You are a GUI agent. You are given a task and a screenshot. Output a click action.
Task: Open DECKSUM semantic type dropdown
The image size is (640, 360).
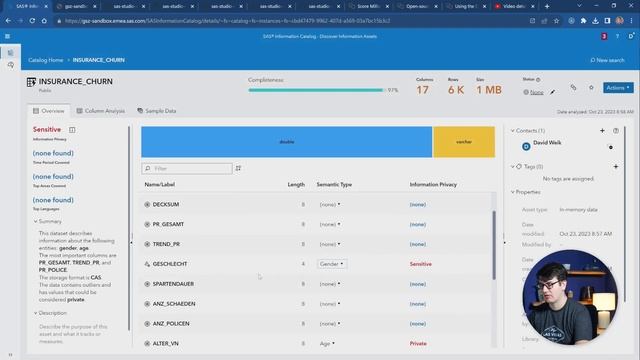pos(330,204)
